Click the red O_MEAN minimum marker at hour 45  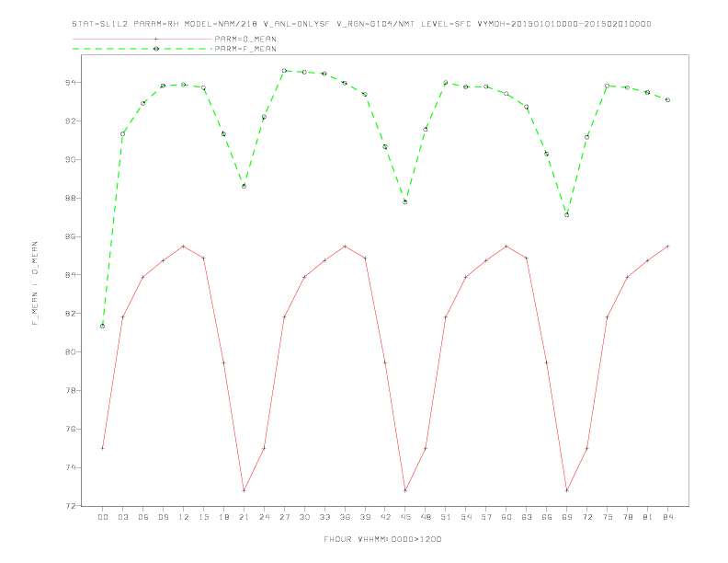click(405, 490)
